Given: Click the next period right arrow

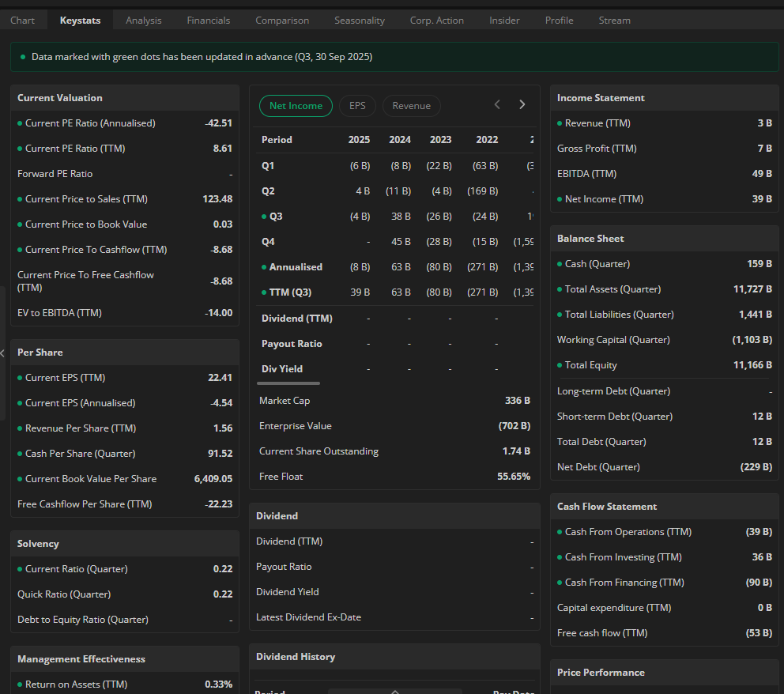Looking at the screenshot, I should [x=522, y=105].
